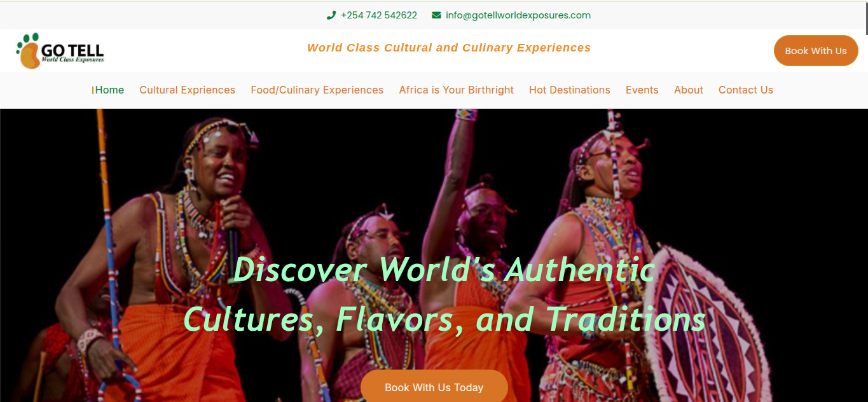Click the phone handset icon

pyautogui.click(x=331, y=15)
